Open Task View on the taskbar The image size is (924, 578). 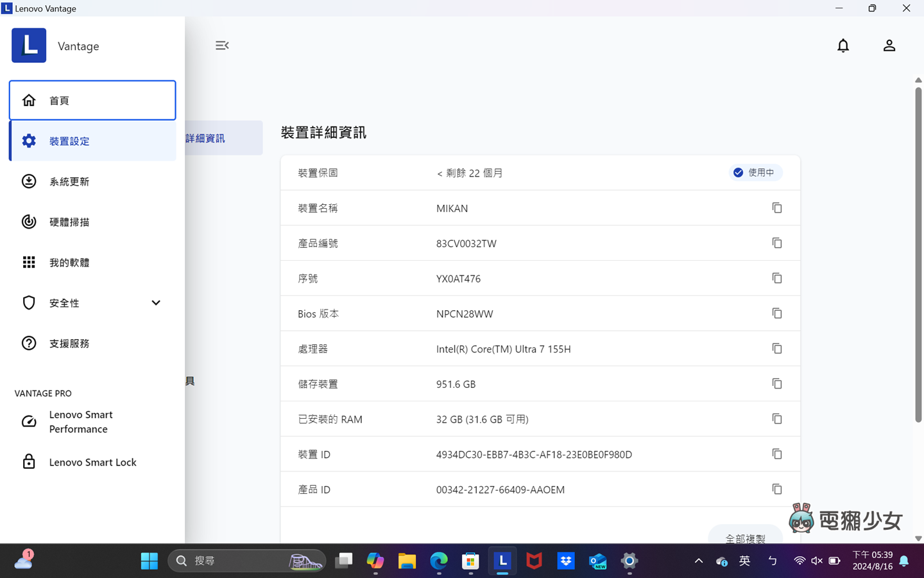coord(344,561)
